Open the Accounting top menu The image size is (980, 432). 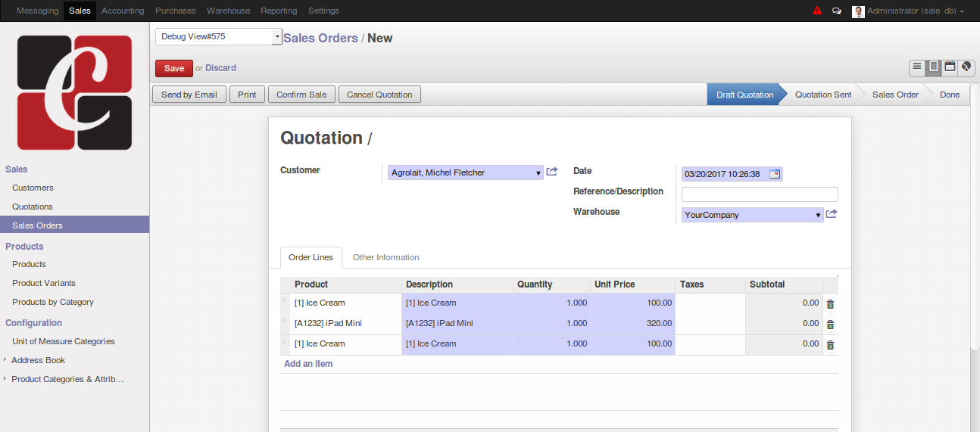point(123,11)
